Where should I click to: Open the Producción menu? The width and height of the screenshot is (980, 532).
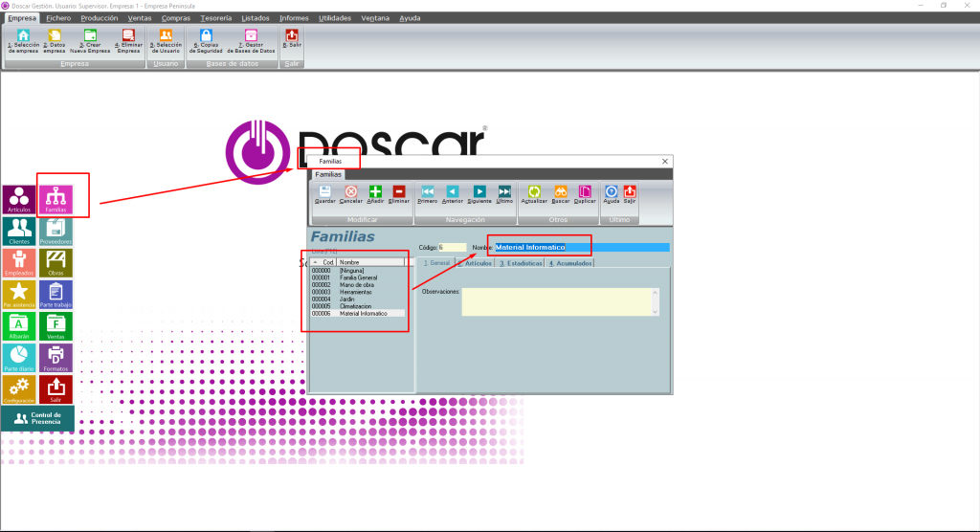[x=100, y=18]
